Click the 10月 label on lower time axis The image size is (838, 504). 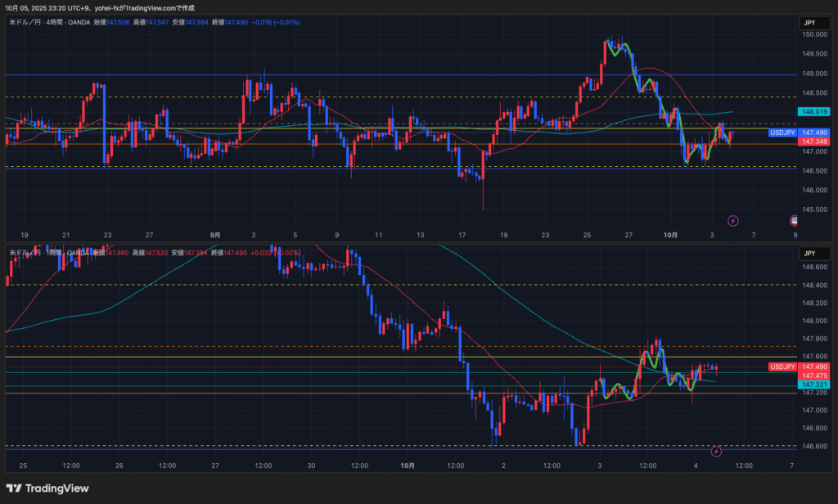[x=408, y=465]
